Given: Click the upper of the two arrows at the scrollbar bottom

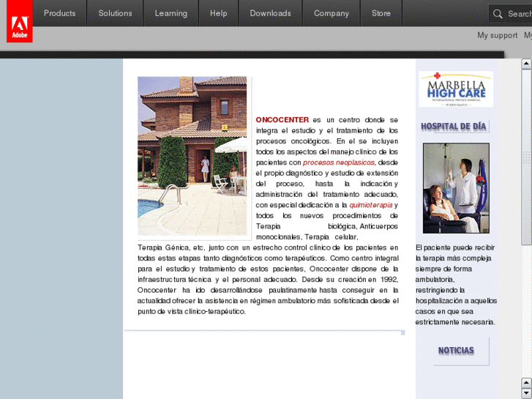Looking at the screenshot, I should coord(526,383).
